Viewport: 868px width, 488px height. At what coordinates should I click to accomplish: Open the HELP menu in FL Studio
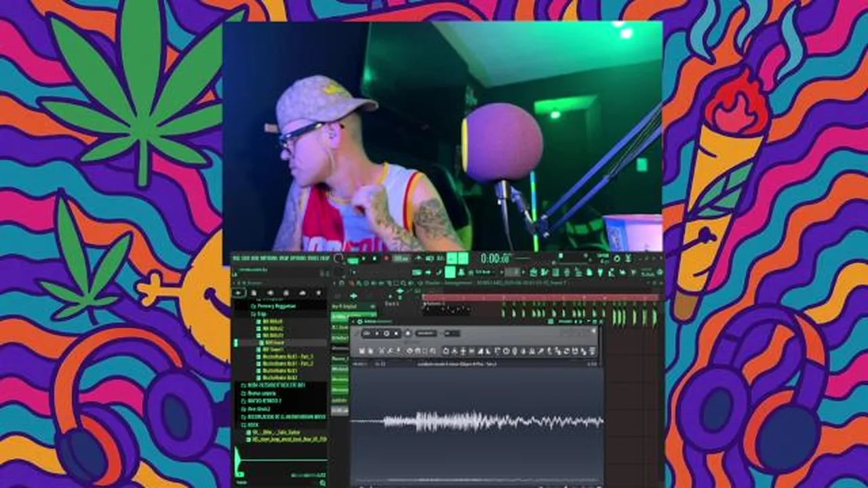click(324, 258)
